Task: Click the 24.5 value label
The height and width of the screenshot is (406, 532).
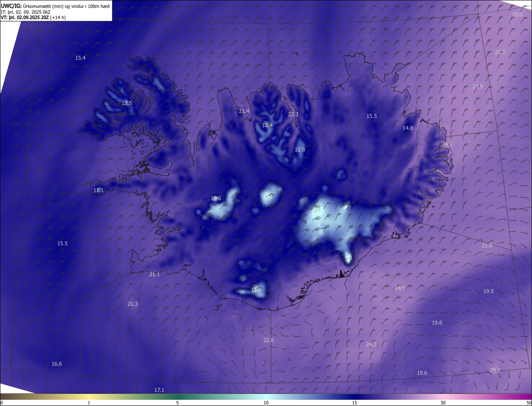Action: (x=400, y=288)
